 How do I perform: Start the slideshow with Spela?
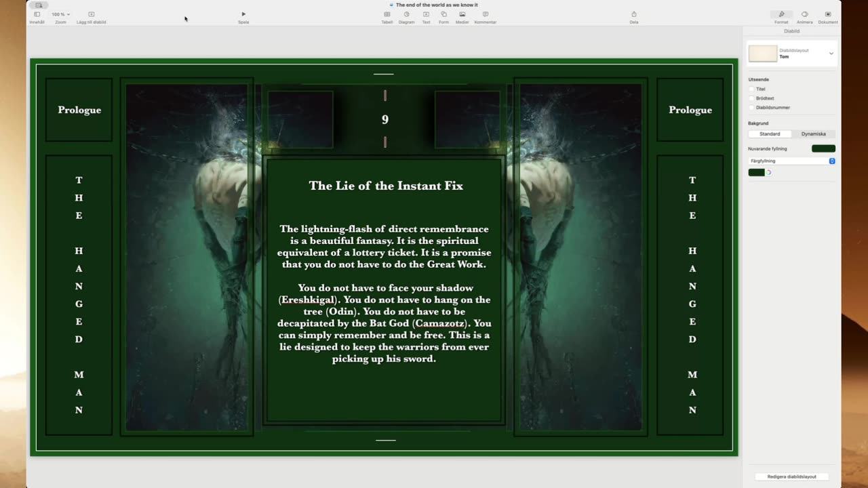coord(243,14)
